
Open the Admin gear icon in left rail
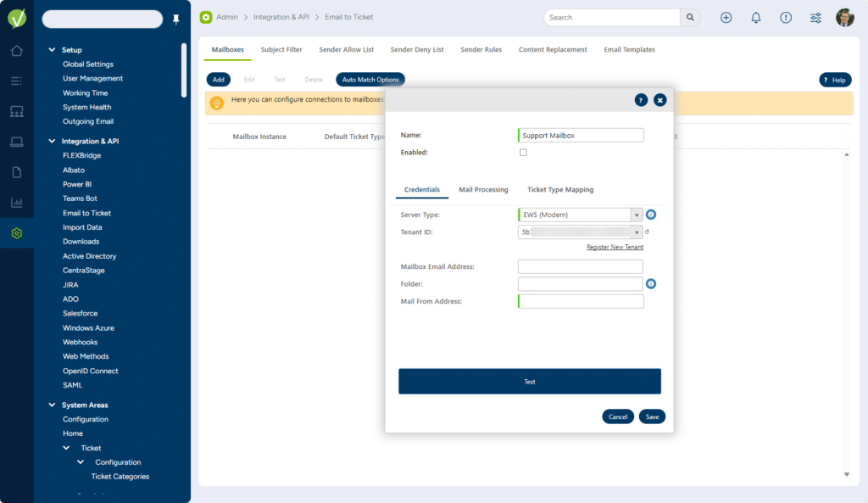tap(16, 233)
